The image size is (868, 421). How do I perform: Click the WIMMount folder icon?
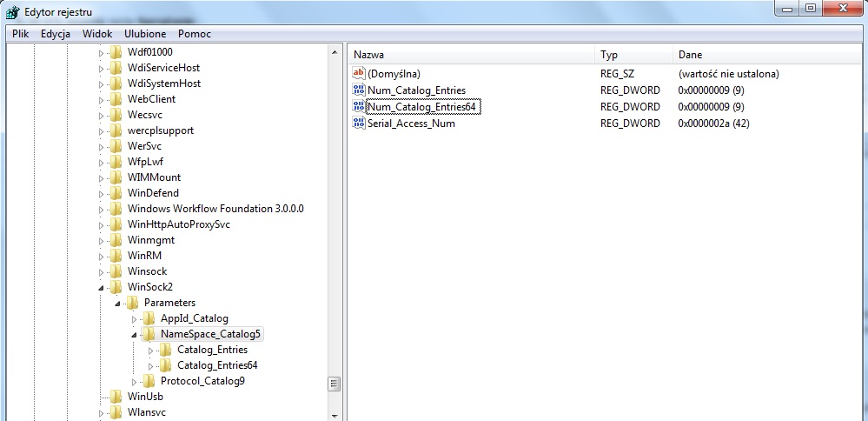pos(116,177)
